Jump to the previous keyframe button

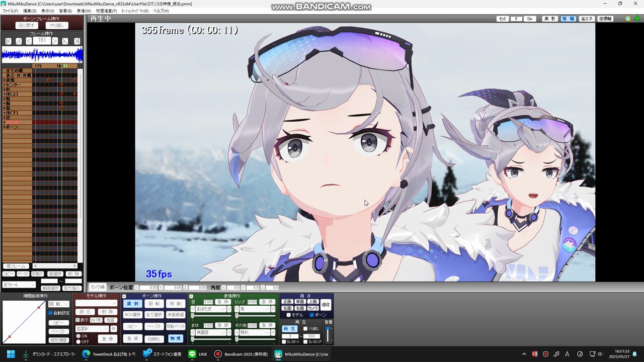[19, 41]
